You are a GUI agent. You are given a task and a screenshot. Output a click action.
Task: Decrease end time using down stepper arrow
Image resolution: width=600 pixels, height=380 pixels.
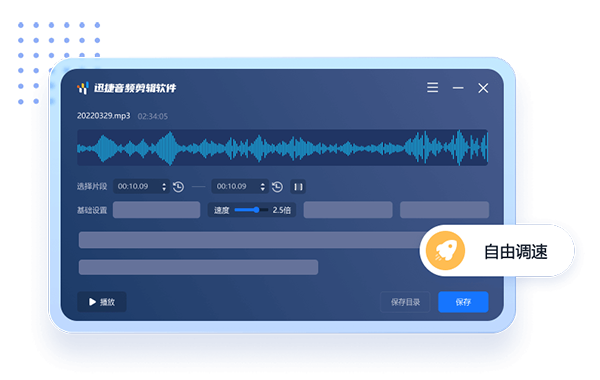tap(262, 189)
